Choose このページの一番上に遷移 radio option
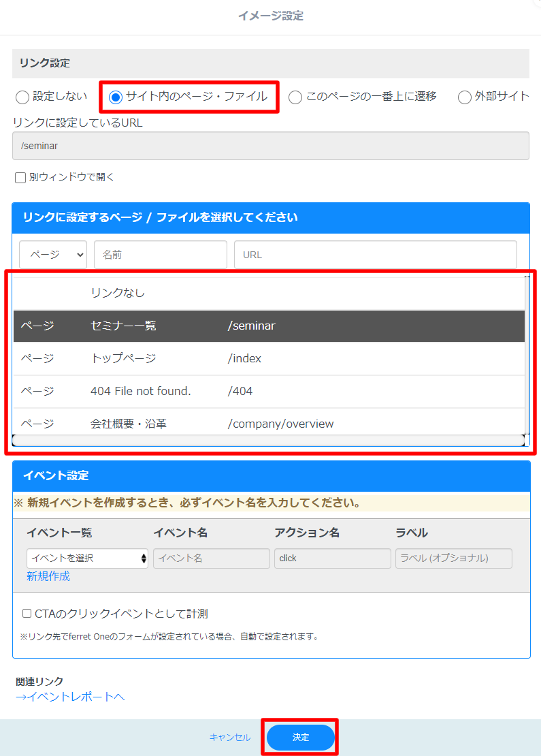This screenshot has width=541, height=756. click(295, 97)
